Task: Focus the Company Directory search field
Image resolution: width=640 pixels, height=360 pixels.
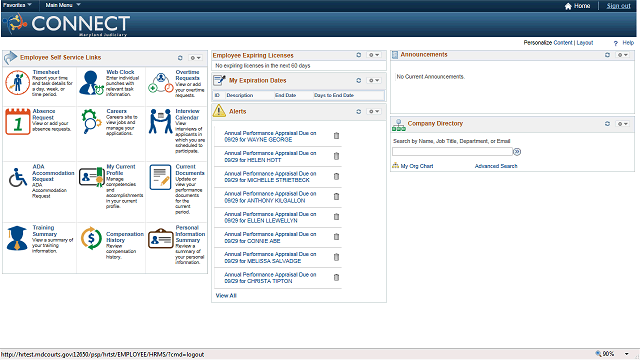Action: point(452,152)
